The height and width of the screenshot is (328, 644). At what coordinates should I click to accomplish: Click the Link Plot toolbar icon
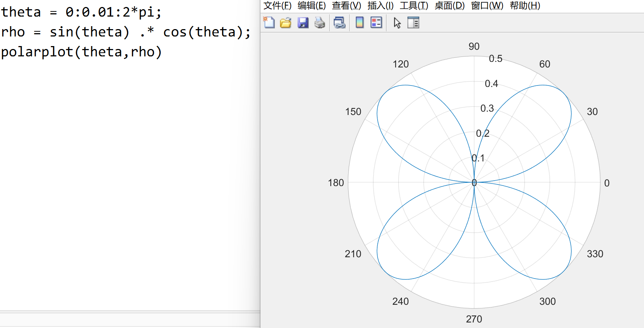pyautogui.click(x=339, y=23)
